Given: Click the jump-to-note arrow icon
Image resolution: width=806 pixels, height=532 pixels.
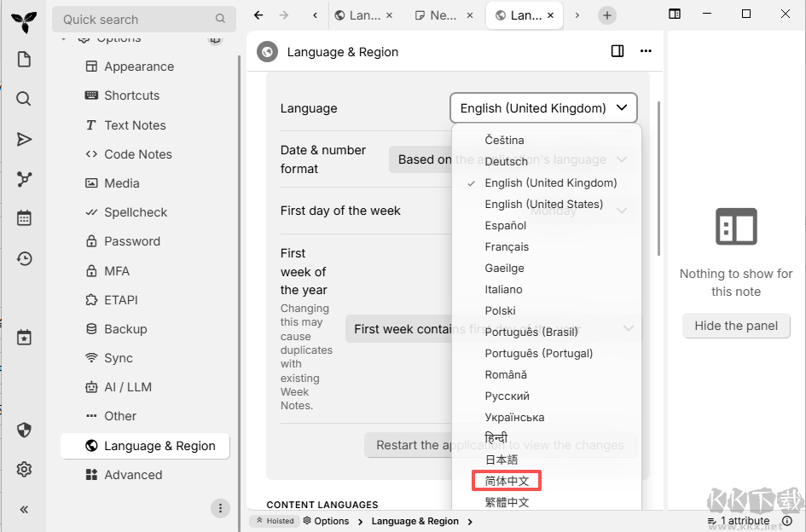Looking at the screenshot, I should tap(24, 139).
